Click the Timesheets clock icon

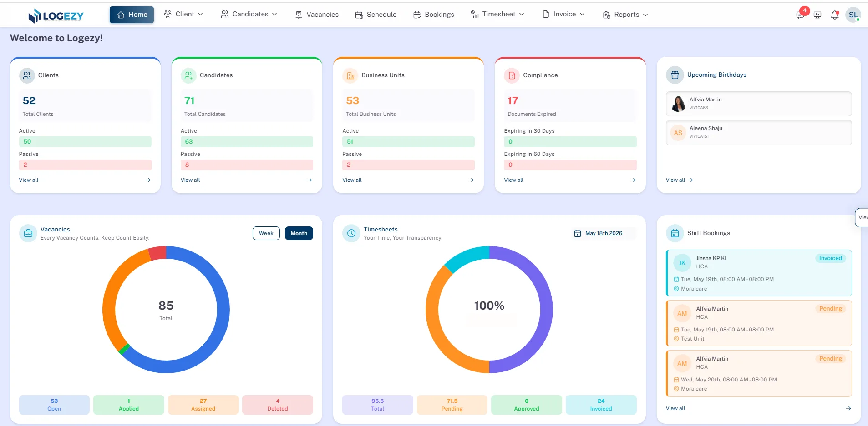(x=351, y=233)
